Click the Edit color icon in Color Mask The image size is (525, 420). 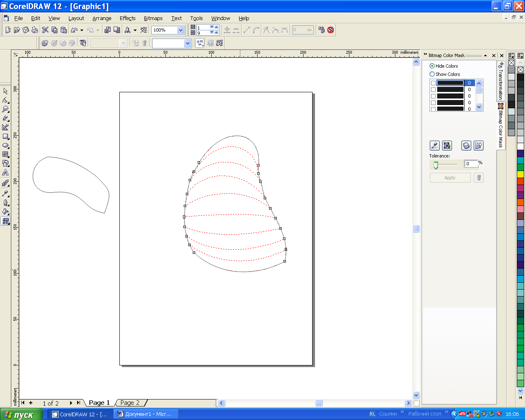pos(447,145)
